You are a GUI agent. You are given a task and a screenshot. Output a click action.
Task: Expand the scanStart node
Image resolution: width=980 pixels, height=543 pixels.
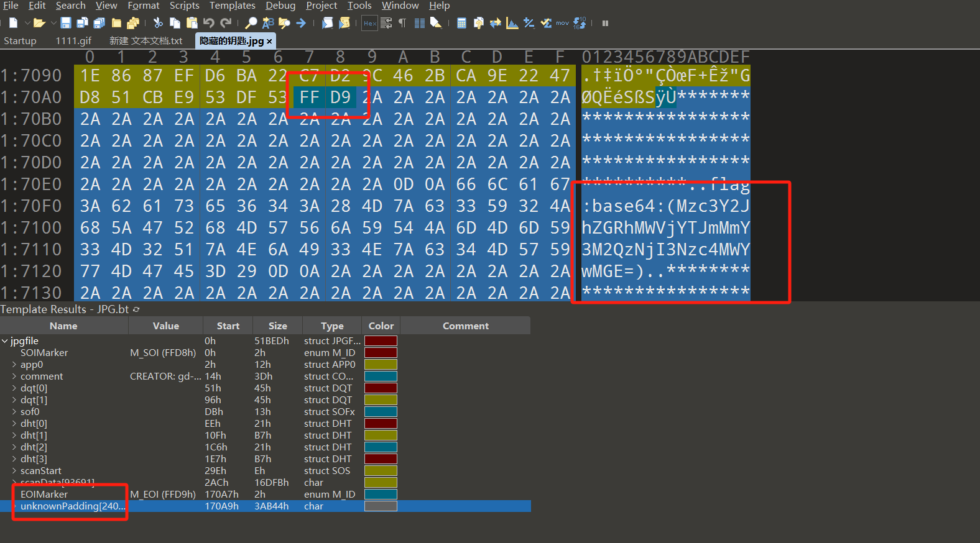click(14, 471)
